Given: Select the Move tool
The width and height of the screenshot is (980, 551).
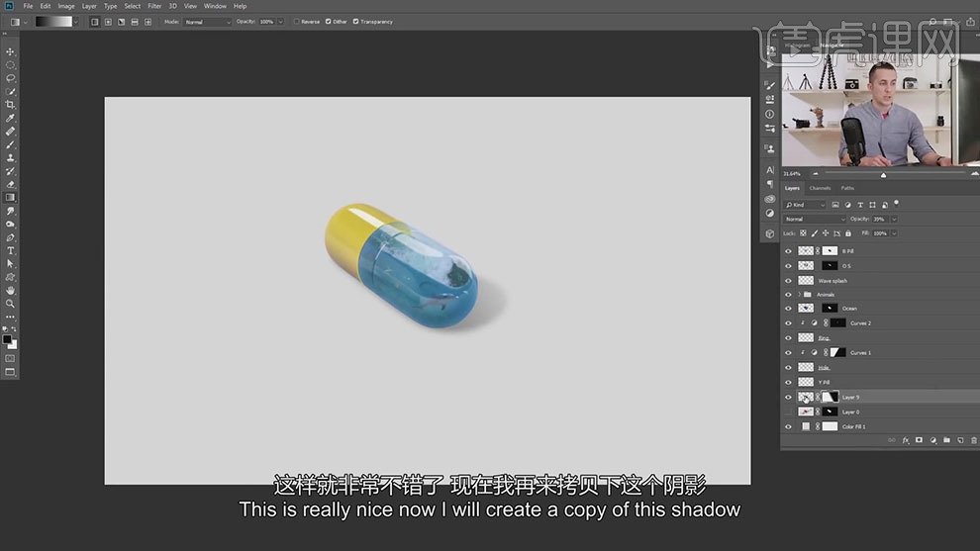Looking at the screenshot, I should pos(10,51).
